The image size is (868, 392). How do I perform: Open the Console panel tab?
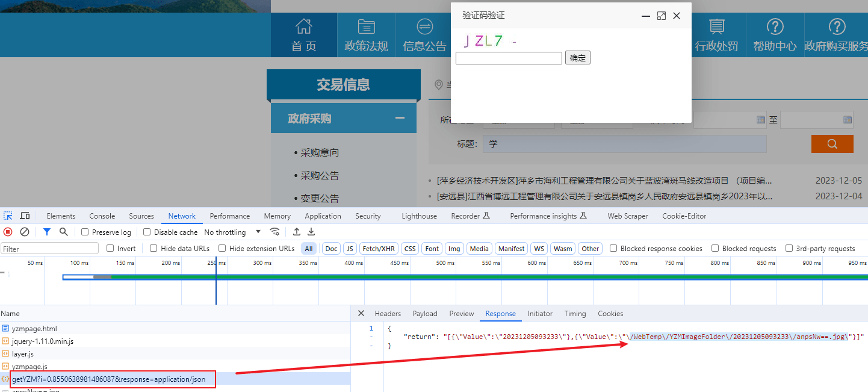(102, 216)
